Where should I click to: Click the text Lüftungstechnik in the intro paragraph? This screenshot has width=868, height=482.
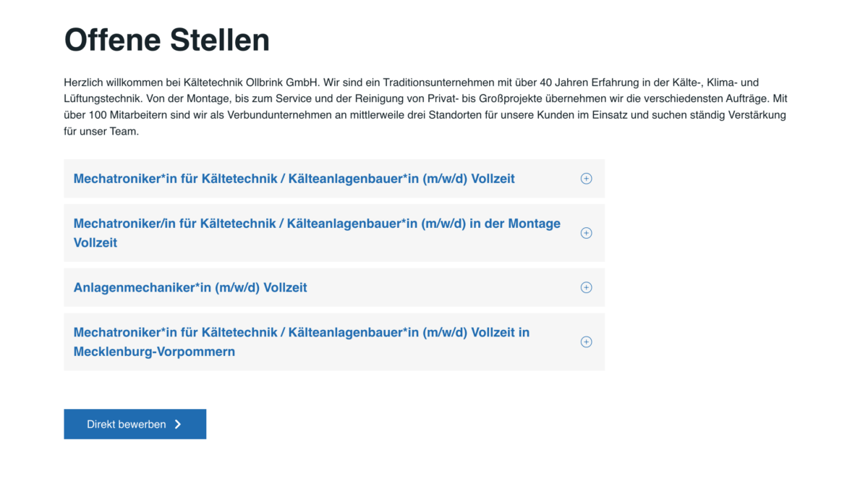99,98
